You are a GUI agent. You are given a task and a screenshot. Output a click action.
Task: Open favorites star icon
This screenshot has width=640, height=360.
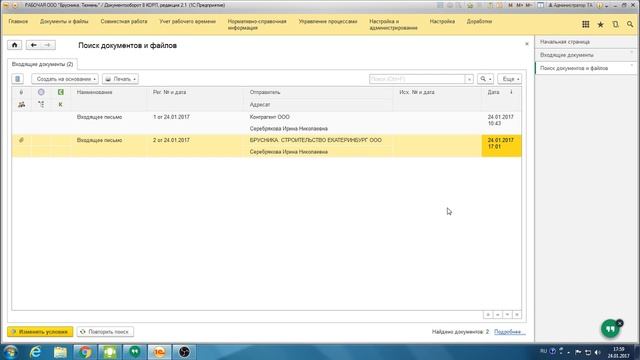coord(600,24)
